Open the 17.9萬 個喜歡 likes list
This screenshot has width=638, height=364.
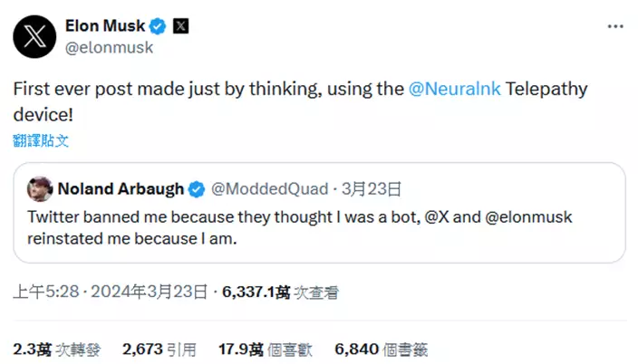(x=264, y=349)
